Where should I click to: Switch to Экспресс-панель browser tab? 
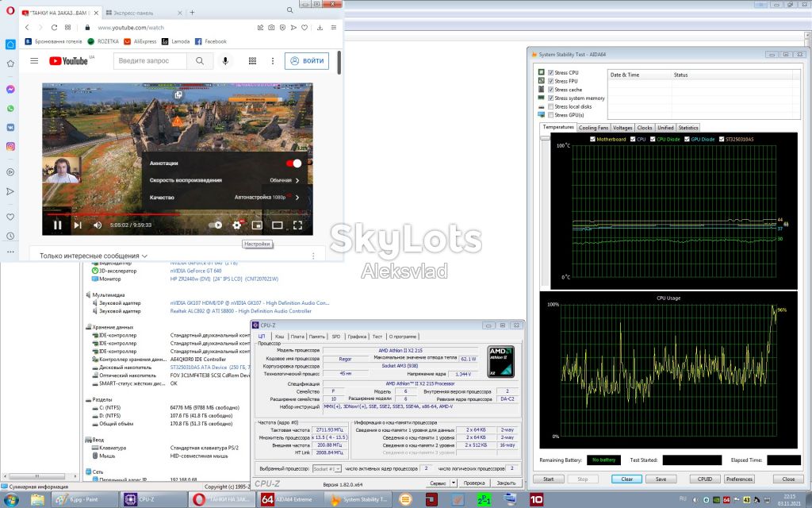(x=144, y=13)
